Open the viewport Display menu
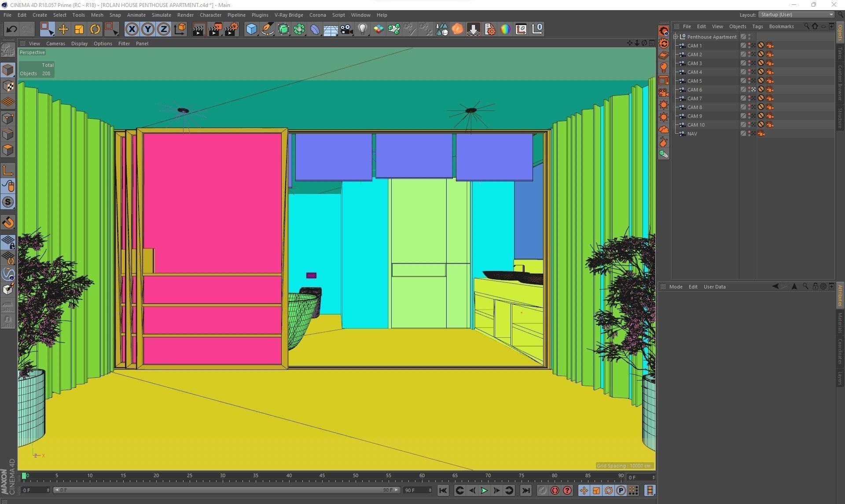Viewport: 845px width, 504px height. point(79,44)
